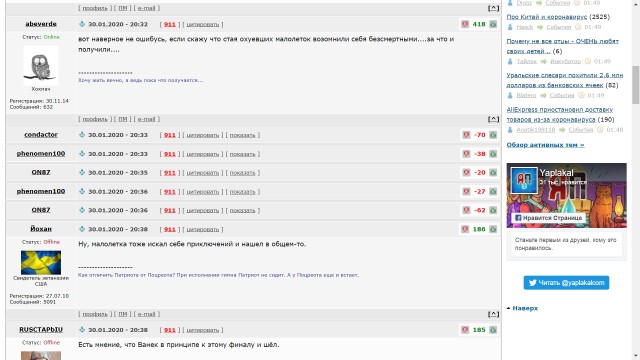Click 'Наверх' link in sidebar
The height and width of the screenshot is (360, 640).
525,308
